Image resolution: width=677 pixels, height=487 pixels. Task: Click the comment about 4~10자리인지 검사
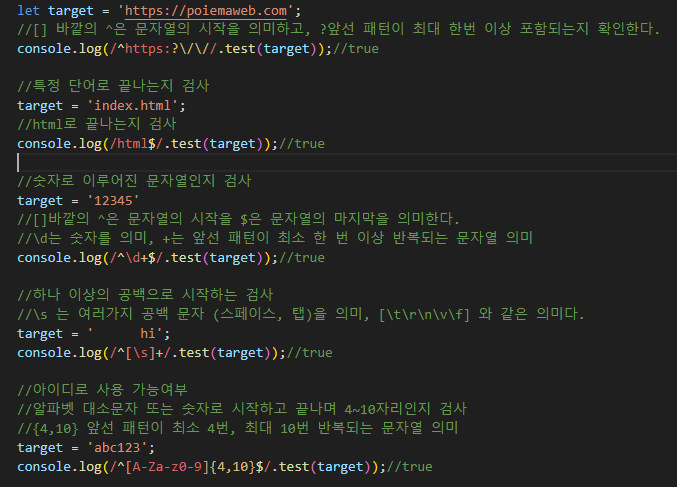(x=242, y=409)
